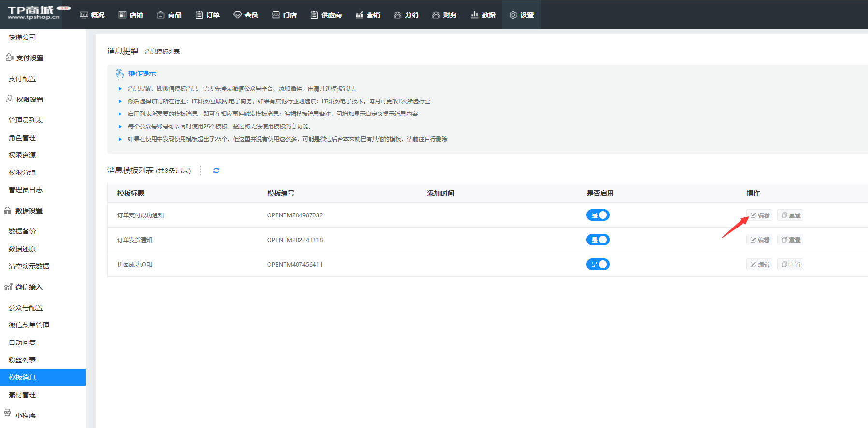This screenshot has width=868, height=428.
Task: Open the 财务 top menu
Action: [444, 15]
